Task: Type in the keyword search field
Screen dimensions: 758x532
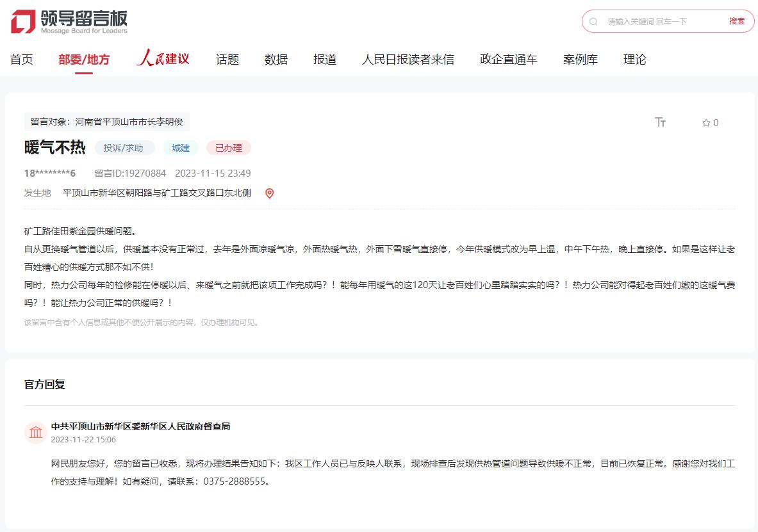Action: coord(660,21)
